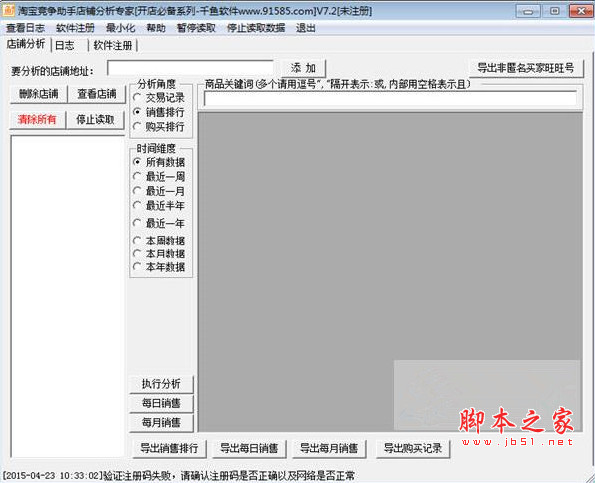The image size is (595, 483).
Task: Click the 每日销售 button
Action: click(x=161, y=403)
